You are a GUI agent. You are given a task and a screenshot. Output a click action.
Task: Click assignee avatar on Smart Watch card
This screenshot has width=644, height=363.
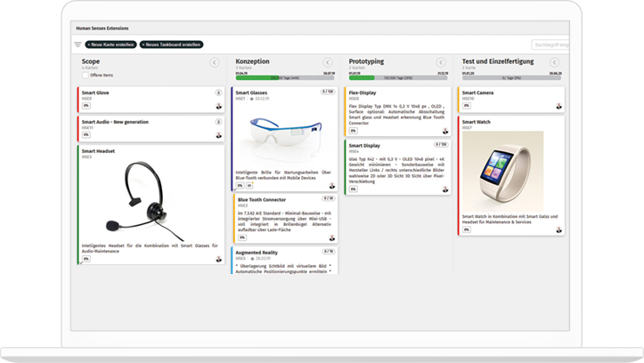(x=558, y=230)
